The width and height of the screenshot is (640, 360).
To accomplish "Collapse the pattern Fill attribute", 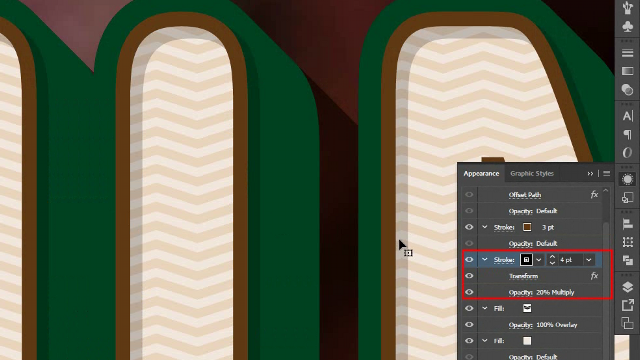I will point(484,308).
